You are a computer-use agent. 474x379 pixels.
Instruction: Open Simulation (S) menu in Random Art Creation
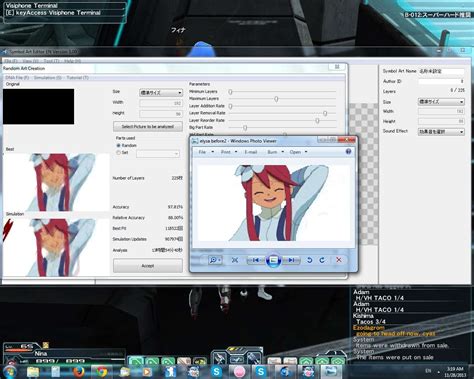click(x=47, y=78)
